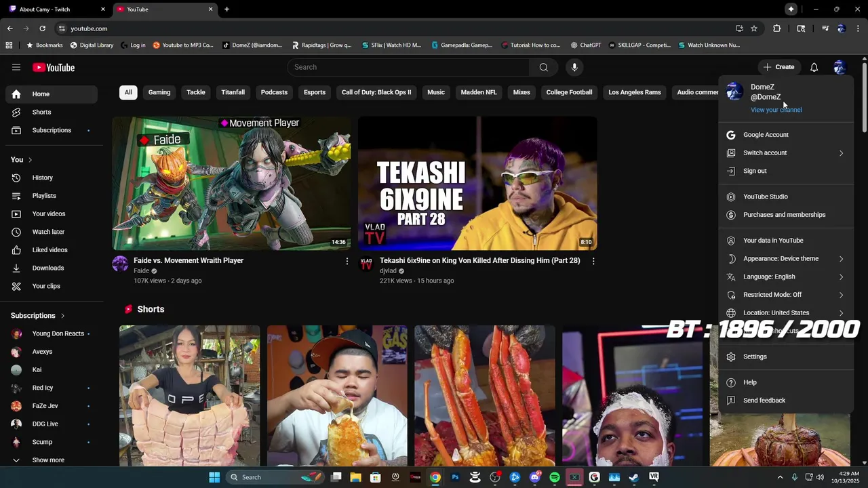
Task: Click the Chrome address bar
Action: tap(393, 28)
